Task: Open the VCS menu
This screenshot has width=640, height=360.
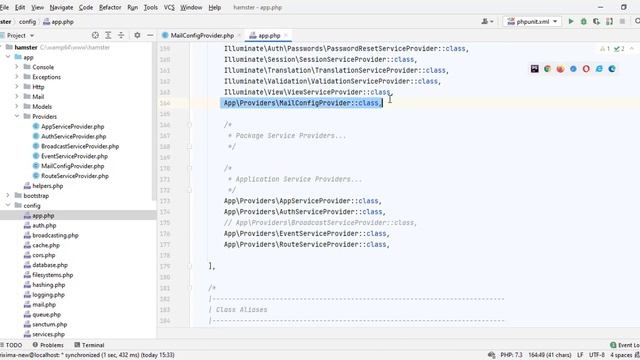Action: [x=169, y=7]
